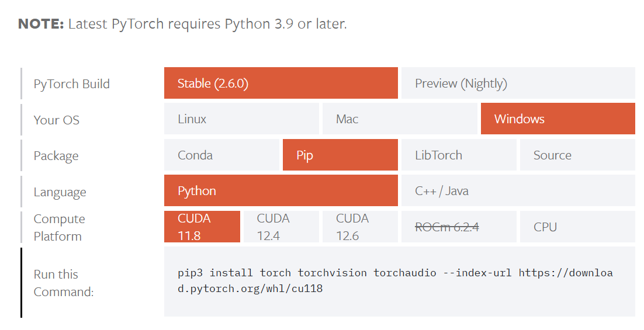Image resolution: width=644 pixels, height=330 pixels.
Task: Select Source as the package type
Action: pos(577,155)
